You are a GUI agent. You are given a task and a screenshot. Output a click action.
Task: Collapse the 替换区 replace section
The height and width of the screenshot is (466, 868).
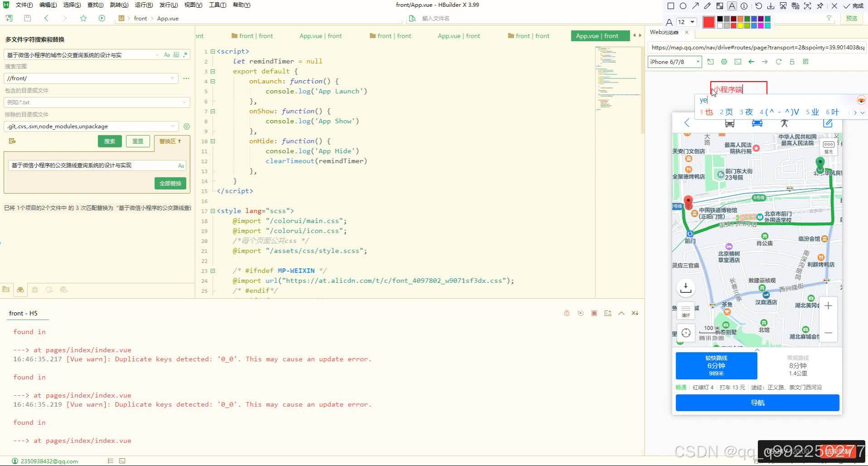tap(170, 141)
